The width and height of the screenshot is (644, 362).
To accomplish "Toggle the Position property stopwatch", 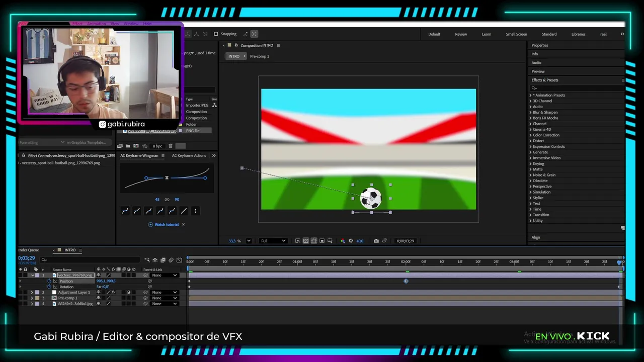I will coord(49,281).
